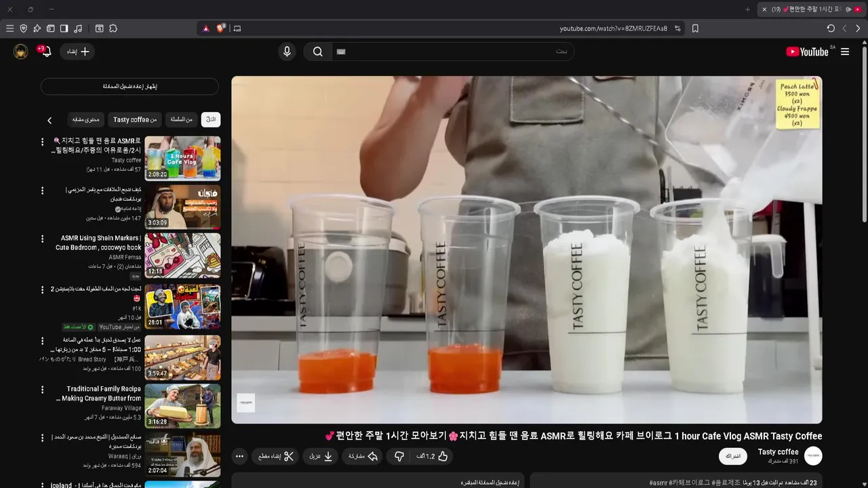The image size is (868, 488).
Task: Select the 'من Tasty coffee' filter chip
Action: point(135,119)
